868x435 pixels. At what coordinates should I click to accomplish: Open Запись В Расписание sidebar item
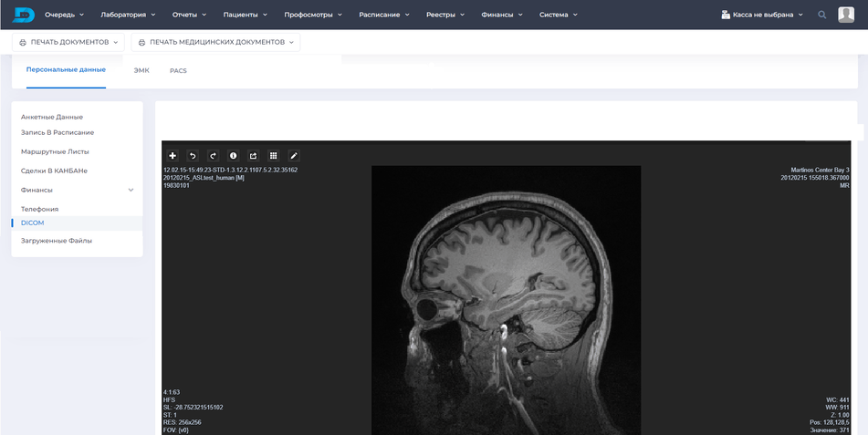(x=58, y=133)
